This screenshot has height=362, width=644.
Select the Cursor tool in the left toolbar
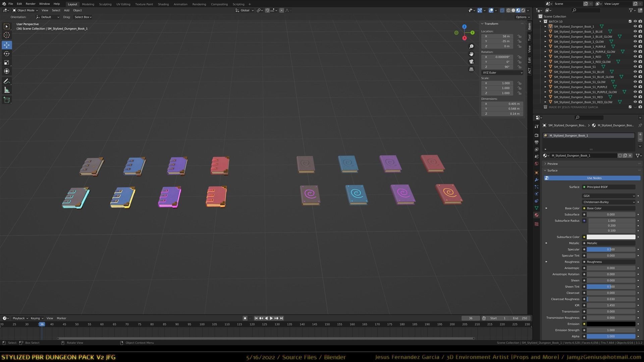[x=7, y=35]
